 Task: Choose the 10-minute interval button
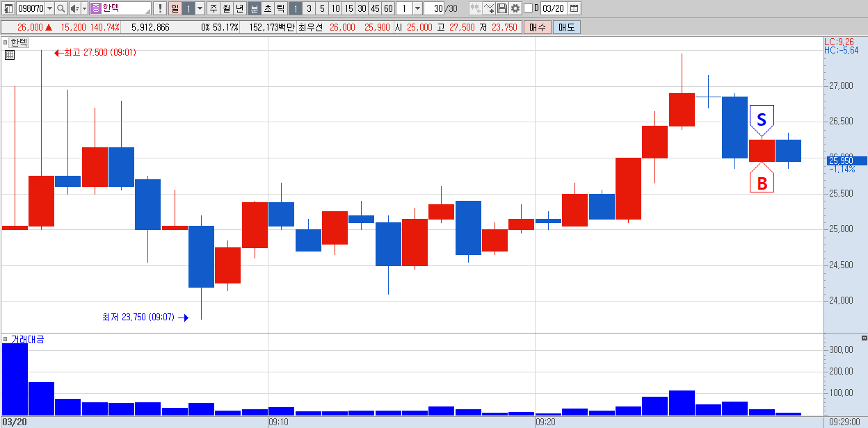[335, 8]
